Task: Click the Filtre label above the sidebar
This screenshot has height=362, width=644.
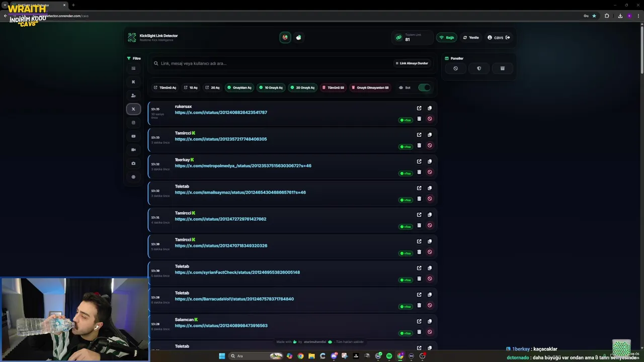Action: point(134,58)
